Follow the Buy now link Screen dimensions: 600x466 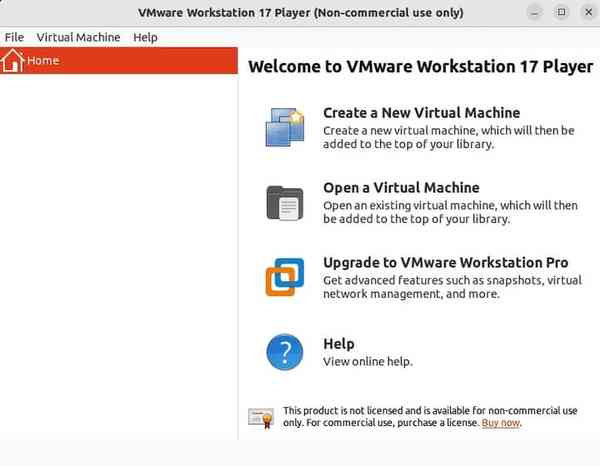point(501,423)
